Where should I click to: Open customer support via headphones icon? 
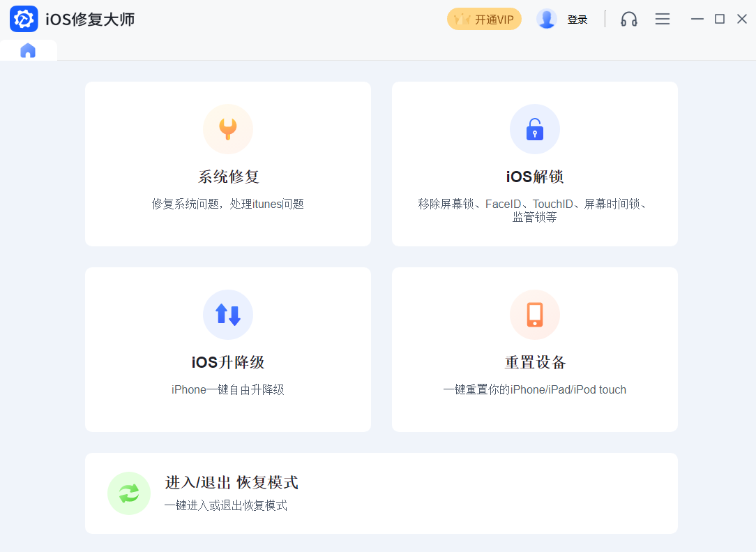pyautogui.click(x=629, y=20)
